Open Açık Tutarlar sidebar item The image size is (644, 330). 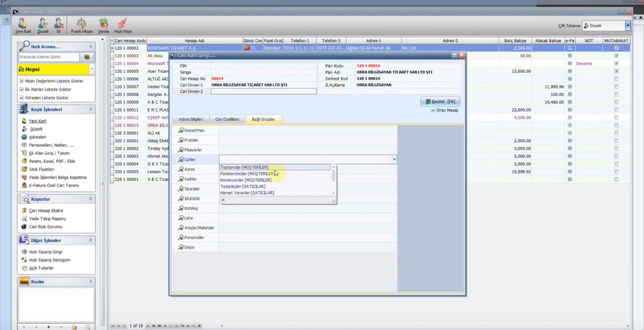[x=41, y=268]
